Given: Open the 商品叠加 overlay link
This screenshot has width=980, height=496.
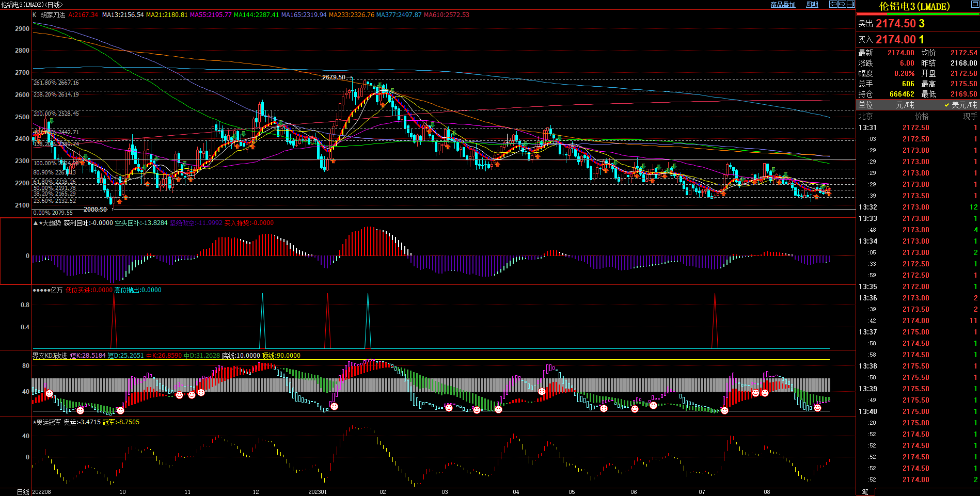Looking at the screenshot, I should 783,5.
